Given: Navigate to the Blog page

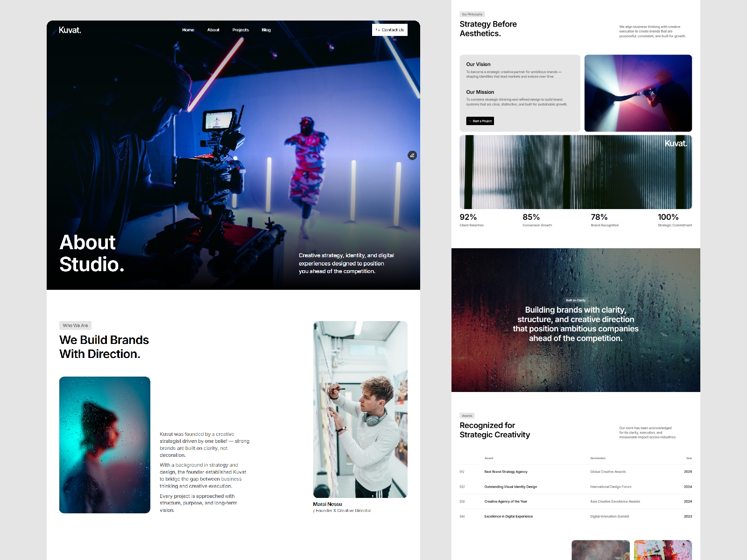Looking at the screenshot, I should coord(266,30).
